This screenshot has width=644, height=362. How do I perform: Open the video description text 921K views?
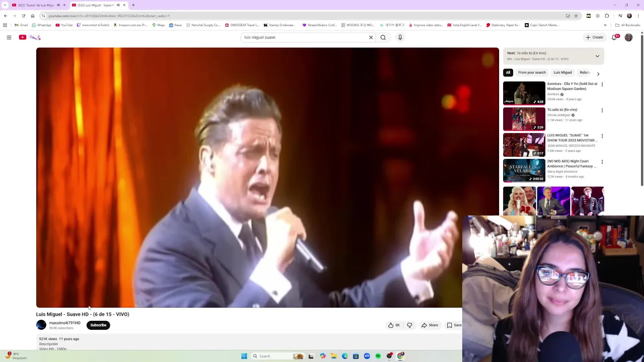point(59,339)
